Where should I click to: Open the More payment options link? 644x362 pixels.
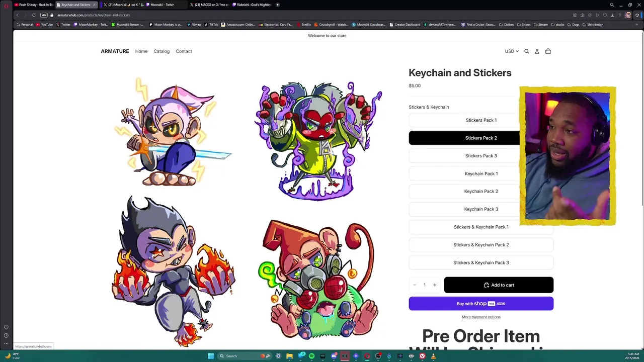481,317
